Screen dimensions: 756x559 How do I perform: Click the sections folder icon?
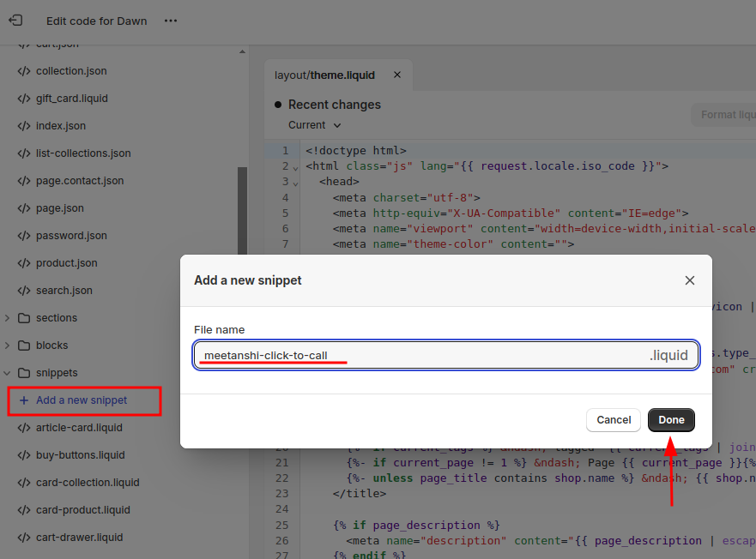(24, 318)
